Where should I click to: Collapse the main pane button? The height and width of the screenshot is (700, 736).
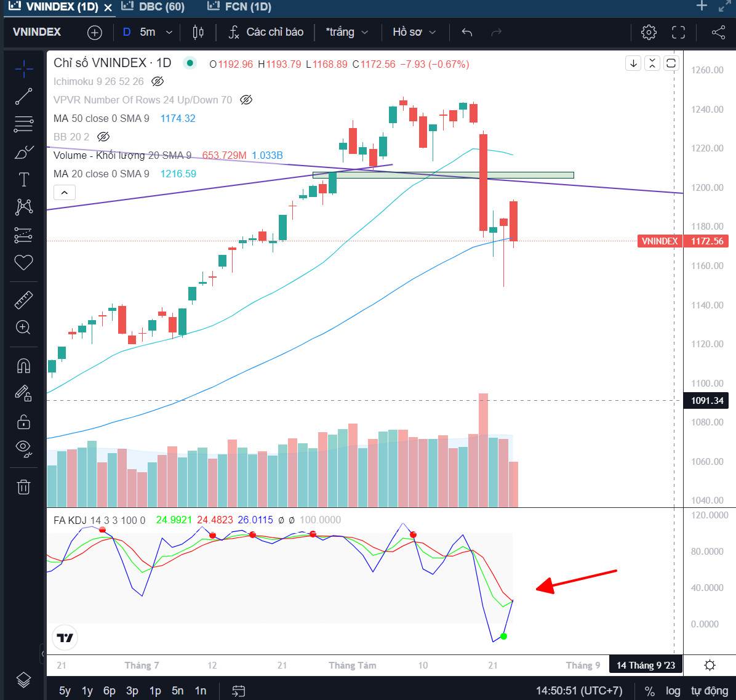coord(652,63)
